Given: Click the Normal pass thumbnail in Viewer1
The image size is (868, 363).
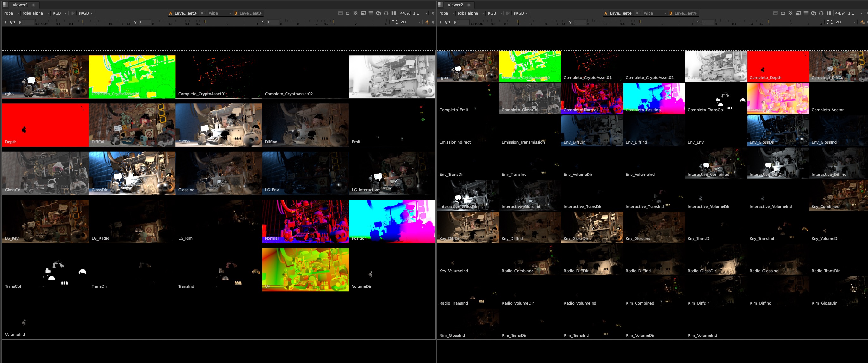Looking at the screenshot, I should point(305,221).
